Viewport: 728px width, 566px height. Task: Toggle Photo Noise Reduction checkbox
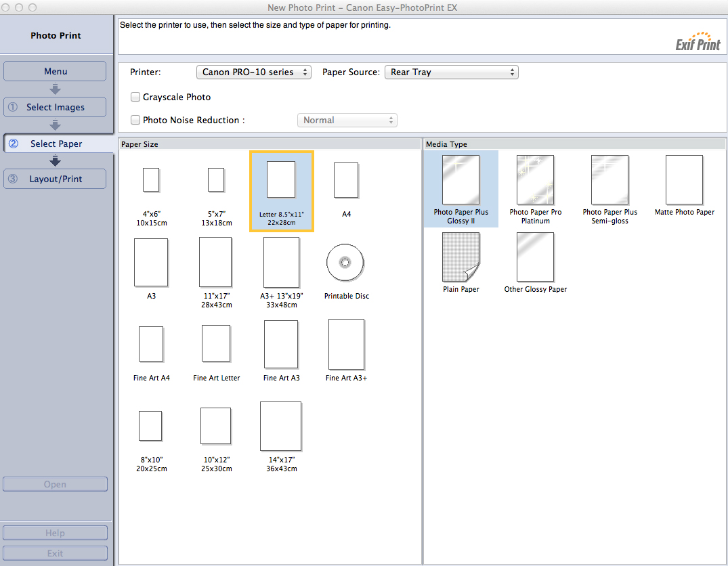[x=135, y=120]
